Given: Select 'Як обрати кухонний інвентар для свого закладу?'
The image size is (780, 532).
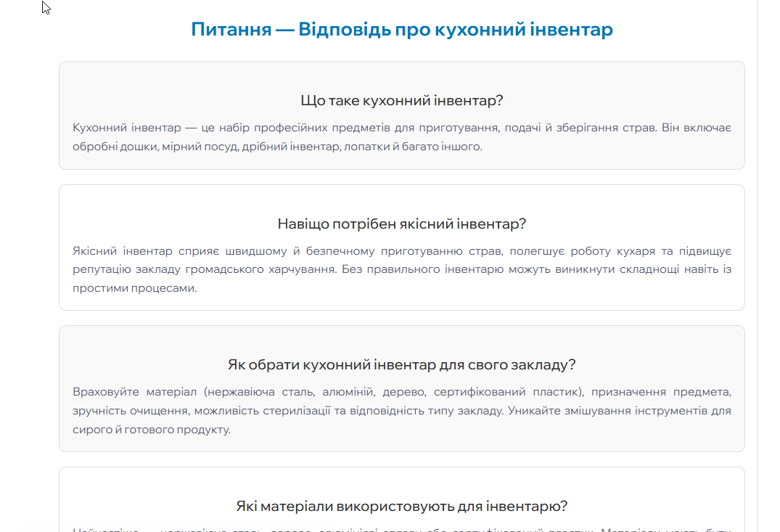Looking at the screenshot, I should (x=402, y=365).
